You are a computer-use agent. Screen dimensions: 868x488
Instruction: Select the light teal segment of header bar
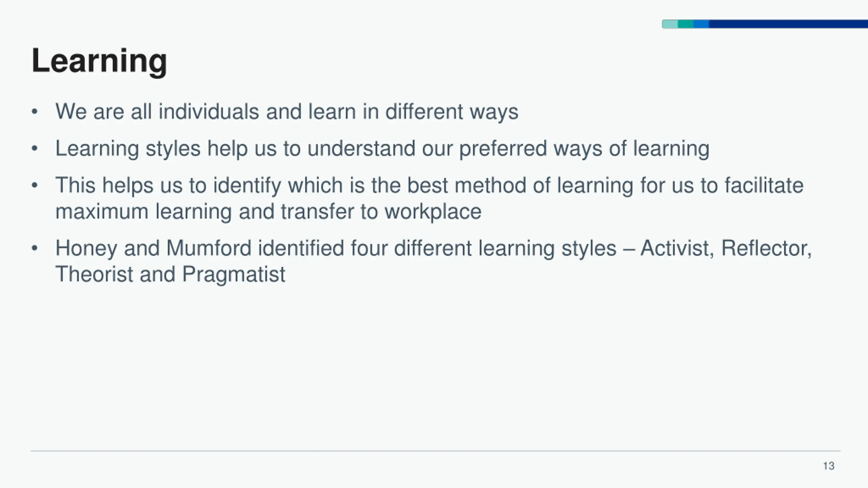tap(670, 24)
